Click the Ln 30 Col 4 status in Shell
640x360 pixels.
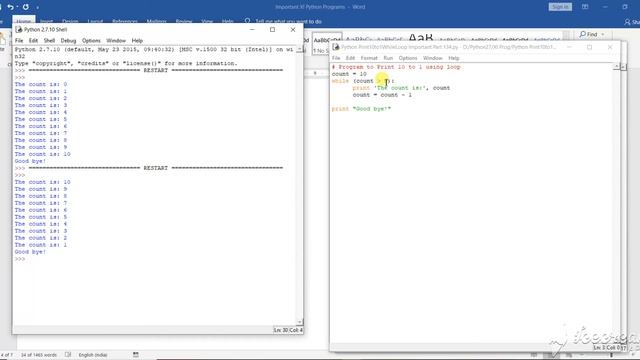pos(288,330)
